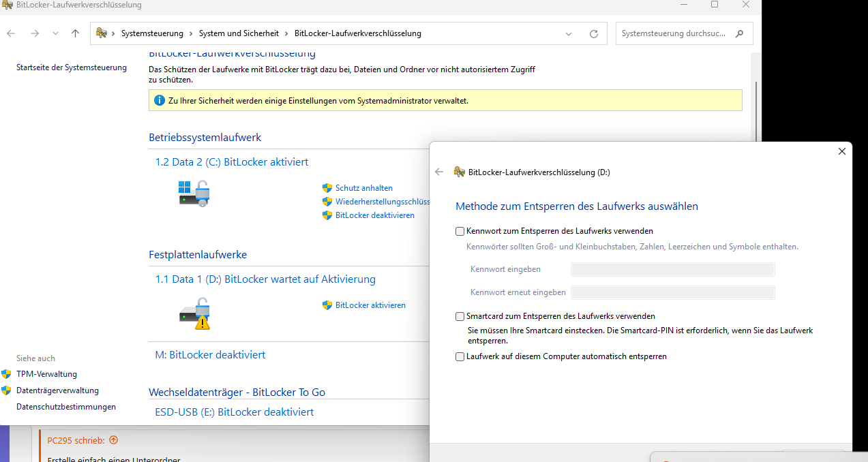Click Wechseldatenträger - BitLocker To Go heading
The width and height of the screenshot is (868, 462).
[x=237, y=392]
